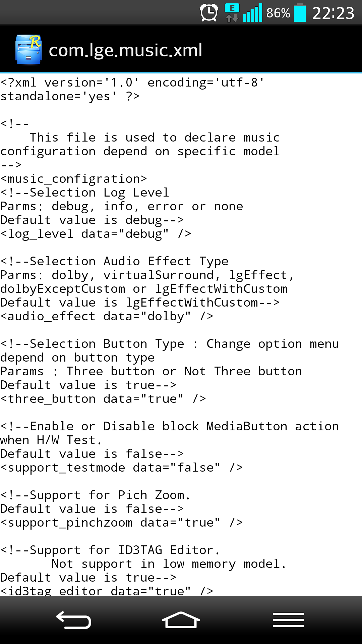Screen dimensions: 362x644
Task: Tap the Android home navigation button
Action: pyautogui.click(x=181, y=620)
